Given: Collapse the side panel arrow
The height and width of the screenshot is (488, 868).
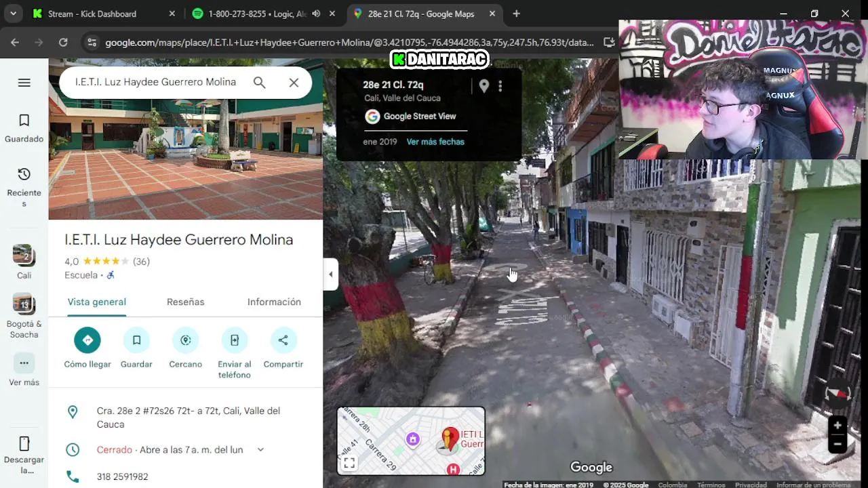Looking at the screenshot, I should (330, 274).
